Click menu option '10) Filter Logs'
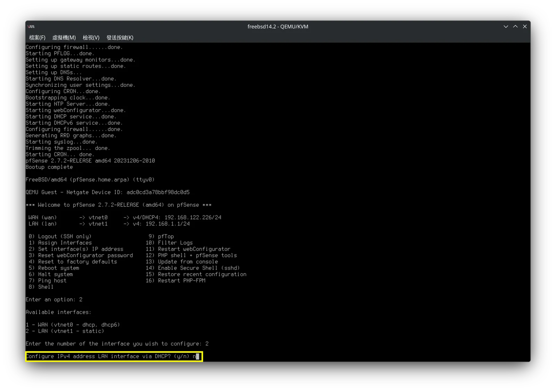Image resolution: width=556 pixels, height=392 pixels. click(169, 243)
